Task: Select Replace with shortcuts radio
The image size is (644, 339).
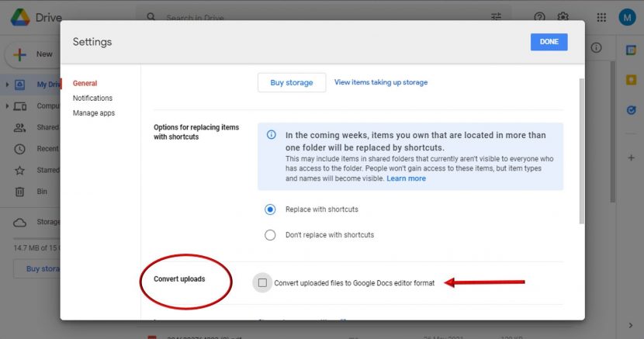Action: pyautogui.click(x=270, y=209)
